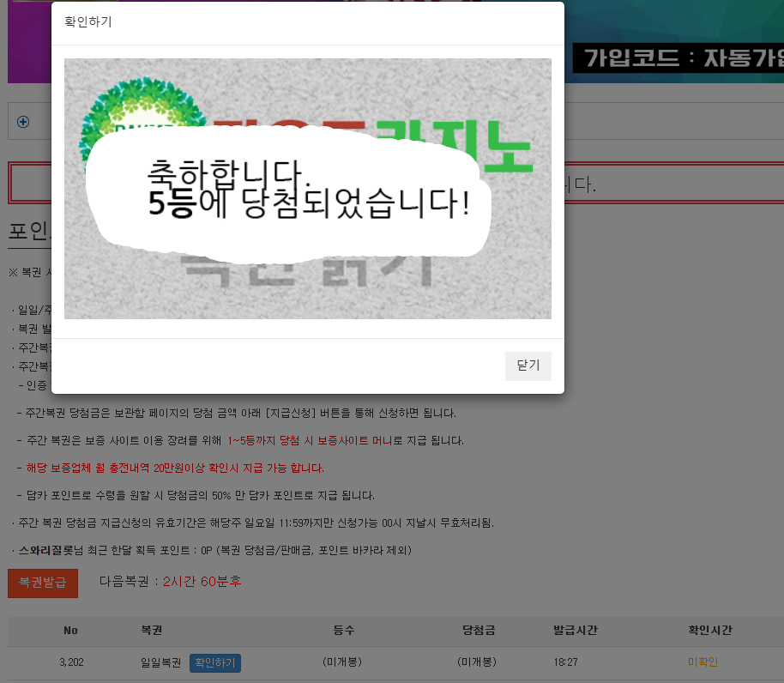The image size is (784, 683).
Task: Click the 등수 column header
Action: click(343, 630)
